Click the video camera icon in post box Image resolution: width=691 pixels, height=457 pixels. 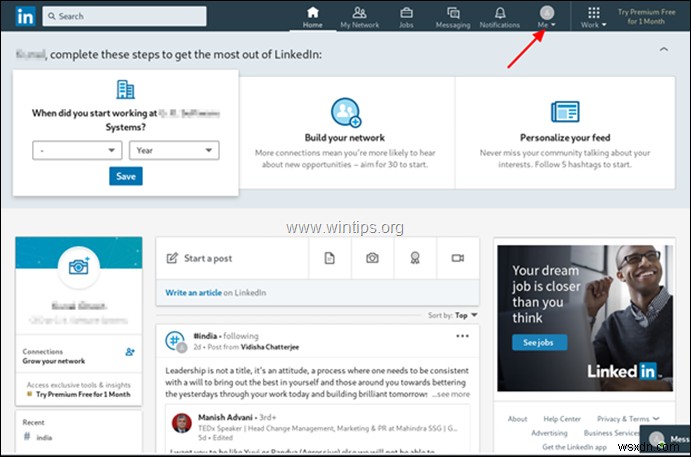[x=457, y=258]
